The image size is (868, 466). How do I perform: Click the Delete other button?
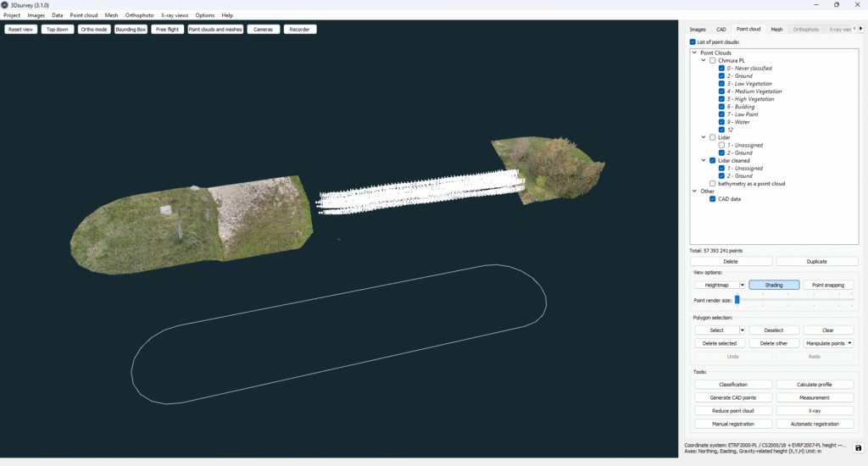(x=774, y=344)
